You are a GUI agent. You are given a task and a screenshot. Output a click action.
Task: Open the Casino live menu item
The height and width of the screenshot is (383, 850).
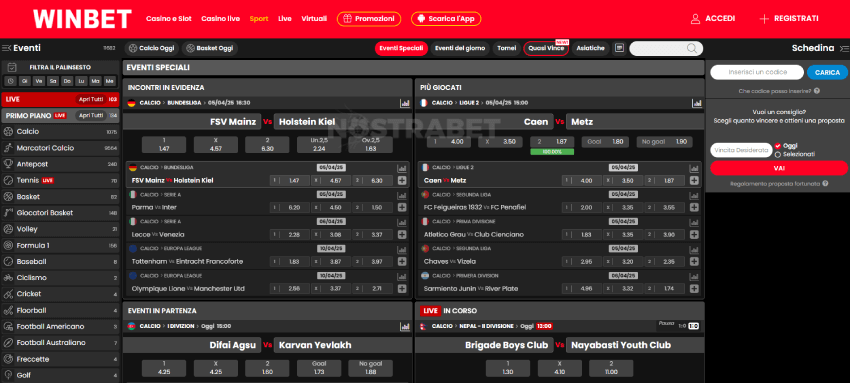221,19
